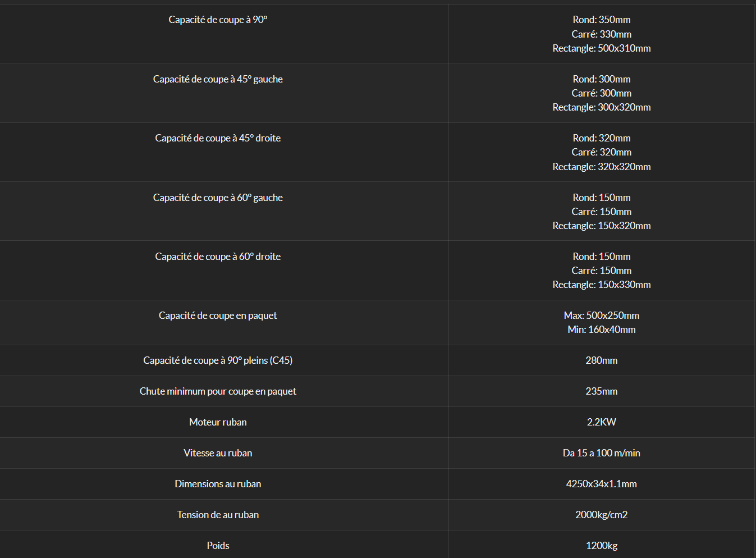Click the 'Moteur ruban' row label
The height and width of the screenshot is (558, 756).
coord(218,422)
